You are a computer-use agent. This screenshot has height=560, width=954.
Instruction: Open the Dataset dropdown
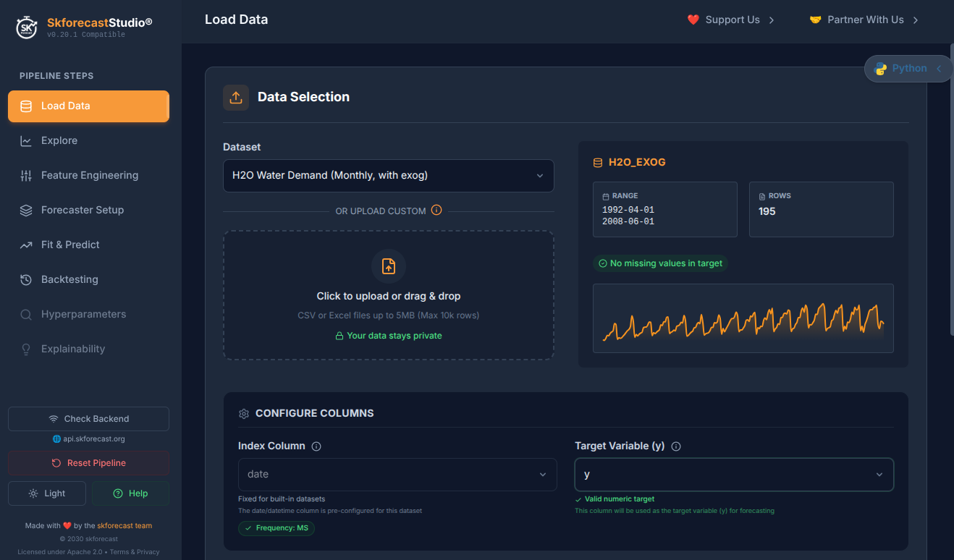[x=388, y=176]
